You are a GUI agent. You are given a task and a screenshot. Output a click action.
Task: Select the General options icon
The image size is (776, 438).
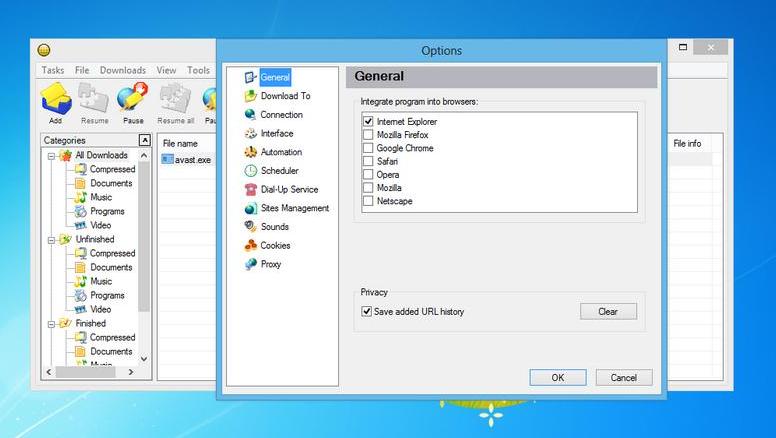(251, 77)
